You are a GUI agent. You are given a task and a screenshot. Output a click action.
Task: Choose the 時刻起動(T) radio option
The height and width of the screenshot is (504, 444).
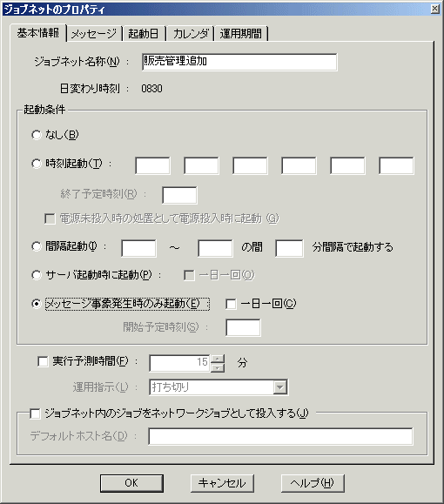pyautogui.click(x=37, y=164)
